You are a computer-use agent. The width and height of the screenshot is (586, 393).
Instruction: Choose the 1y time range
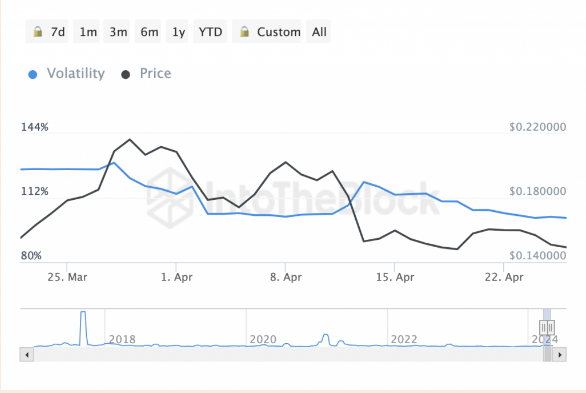click(x=177, y=32)
